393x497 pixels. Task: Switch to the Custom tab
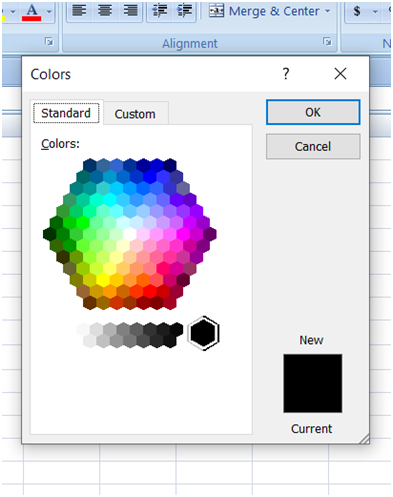[x=135, y=114]
